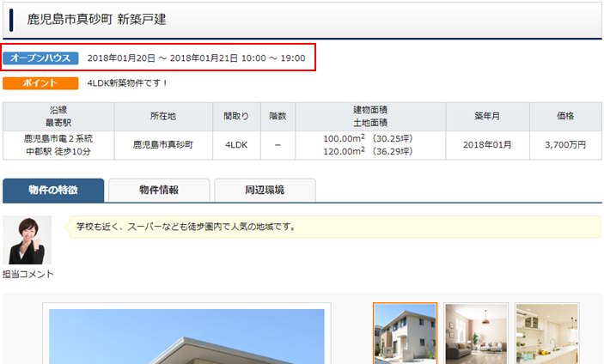Click the 4LDK新築物件です！ point text
Image resolution: width=604 pixels, height=364 pixels.
click(x=128, y=83)
